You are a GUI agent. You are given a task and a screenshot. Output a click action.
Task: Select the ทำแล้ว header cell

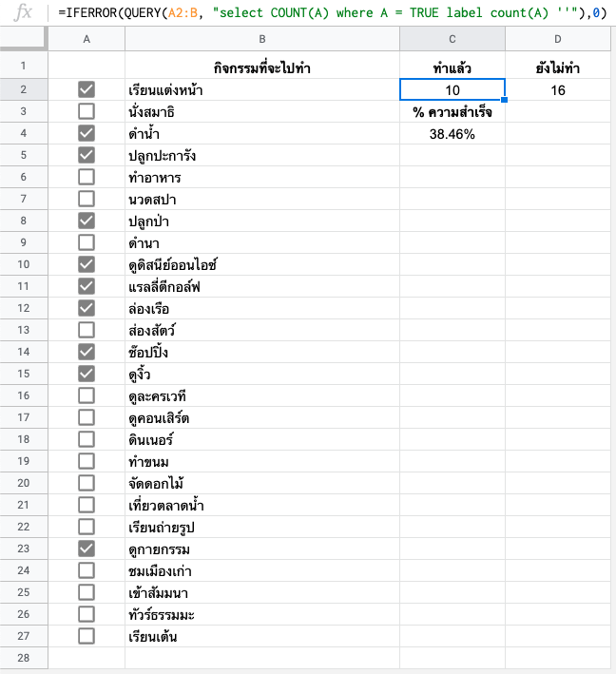click(x=452, y=66)
